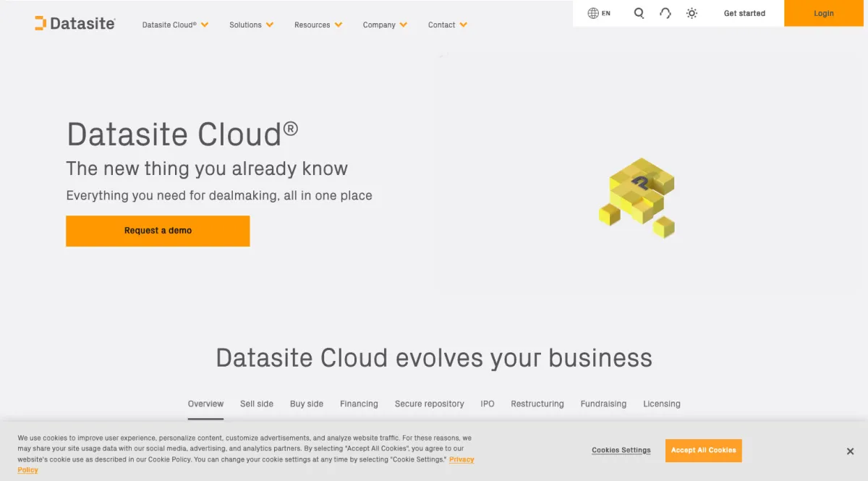Switch to the Buy side tab

coord(307,404)
